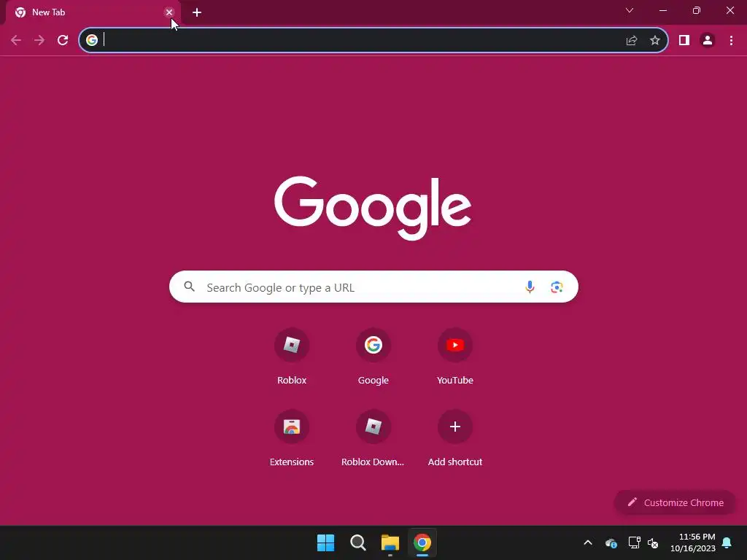This screenshot has width=747, height=560.
Task: Show hidden system tray icons
Action: tap(588, 542)
